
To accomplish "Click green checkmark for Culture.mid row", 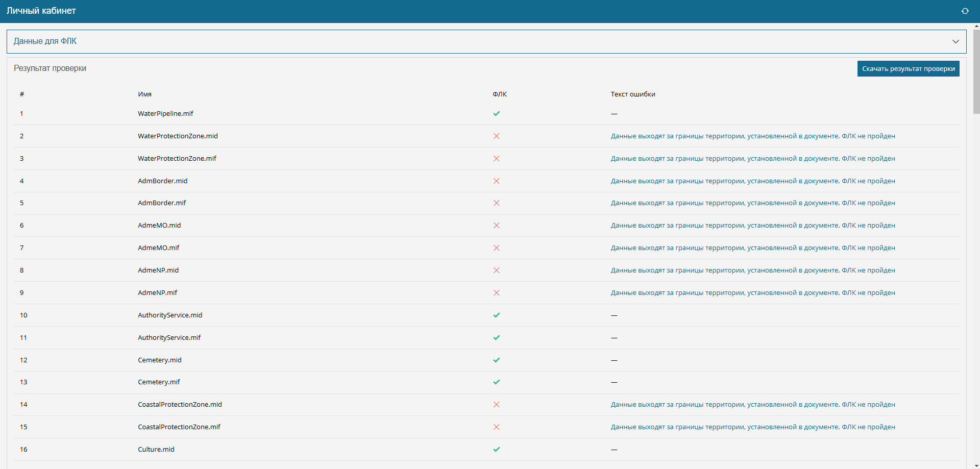I will tap(496, 450).
